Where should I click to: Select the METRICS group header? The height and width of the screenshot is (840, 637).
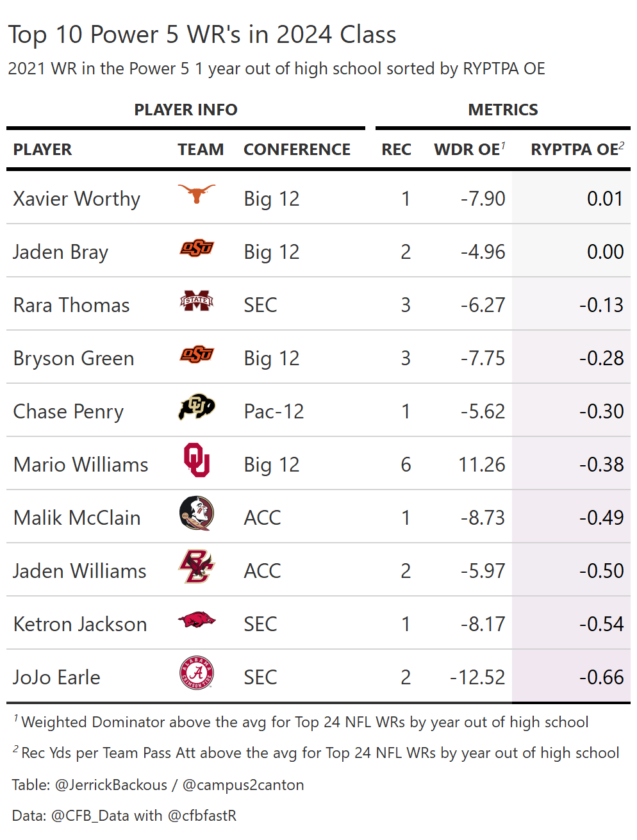point(503,110)
